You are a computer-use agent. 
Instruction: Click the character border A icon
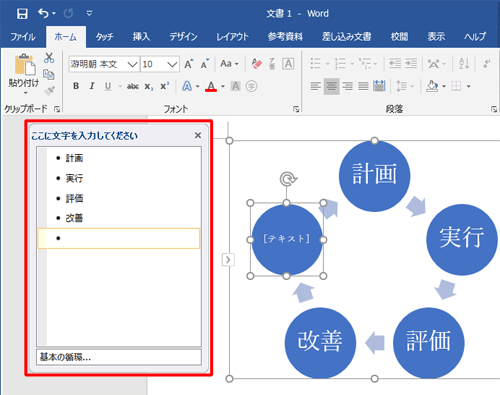288,64
